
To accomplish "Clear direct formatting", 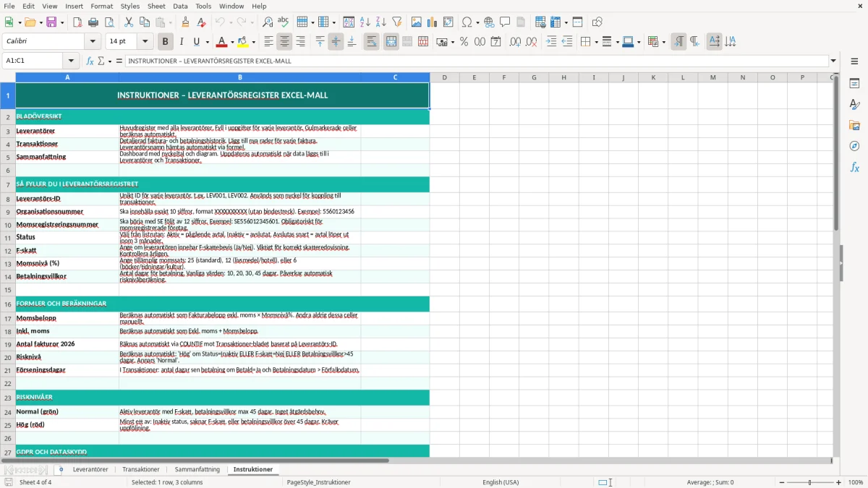I will point(200,22).
